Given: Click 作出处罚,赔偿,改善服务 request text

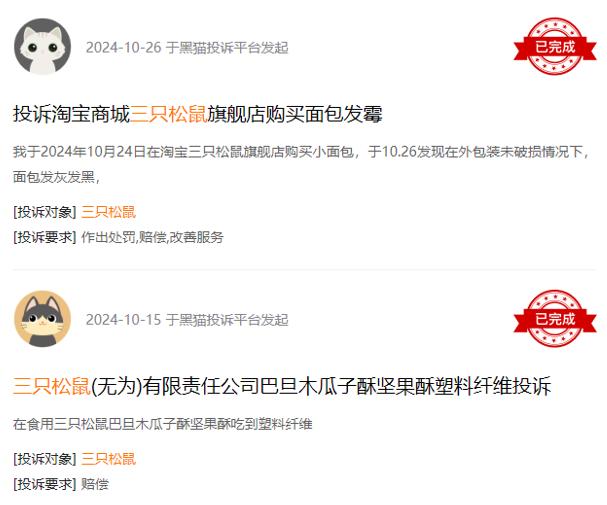Looking at the screenshot, I should (152, 237).
